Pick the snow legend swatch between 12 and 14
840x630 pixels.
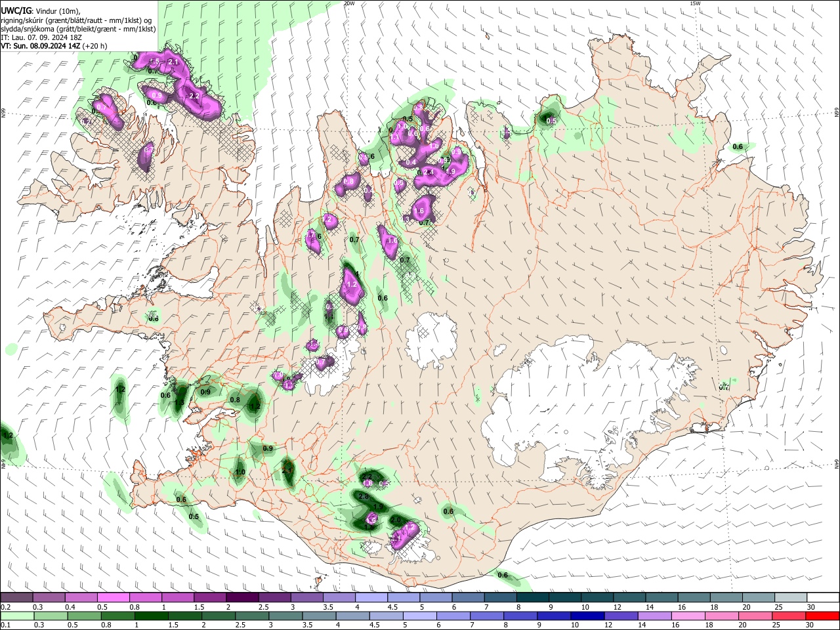coord(629,598)
